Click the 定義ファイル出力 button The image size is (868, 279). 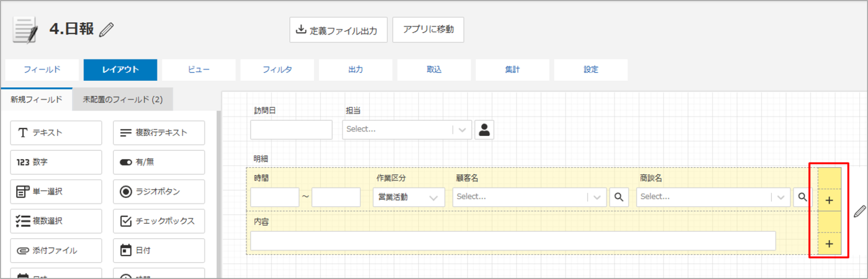(338, 30)
